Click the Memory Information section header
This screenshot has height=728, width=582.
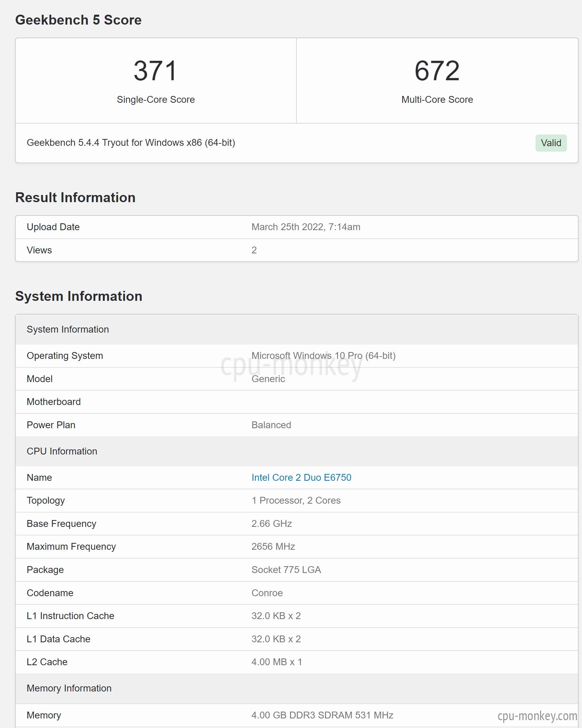coord(296,688)
